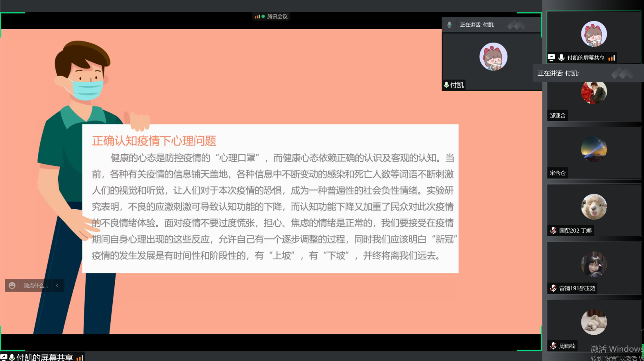This screenshot has height=361, width=644.
Task: Click the muted mic icon for 营销191邵玉茹
Action: (x=553, y=288)
